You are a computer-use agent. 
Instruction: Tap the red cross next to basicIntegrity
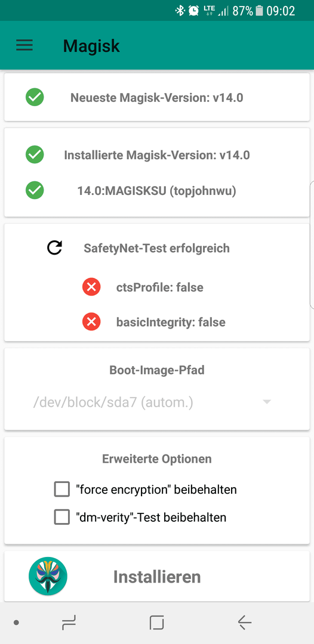tap(92, 322)
